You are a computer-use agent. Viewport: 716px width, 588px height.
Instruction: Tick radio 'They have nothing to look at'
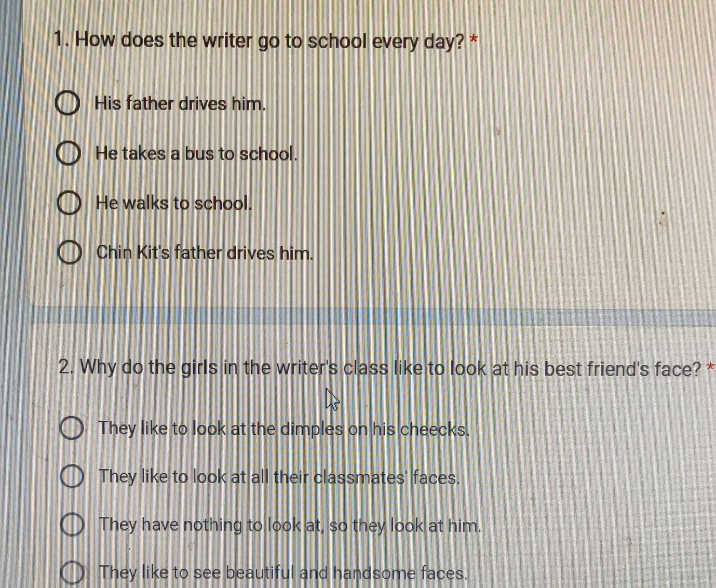72,525
